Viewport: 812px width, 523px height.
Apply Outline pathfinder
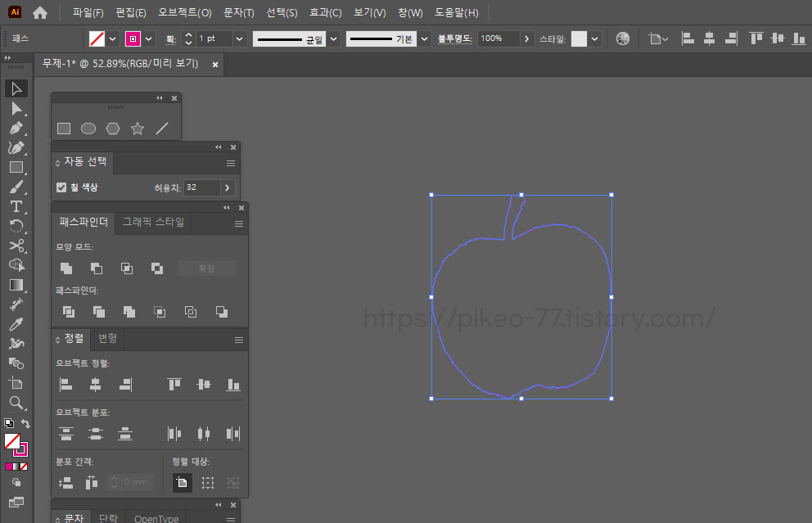(191, 312)
